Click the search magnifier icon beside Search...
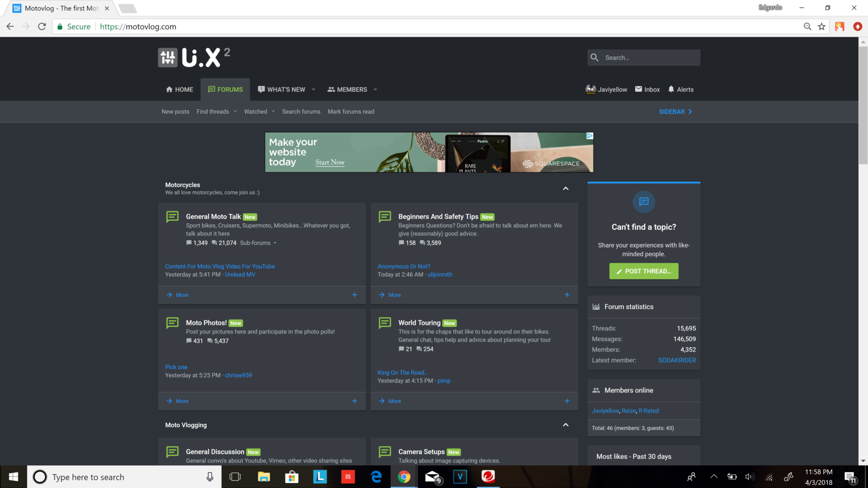The height and width of the screenshot is (488, 868). tap(595, 57)
